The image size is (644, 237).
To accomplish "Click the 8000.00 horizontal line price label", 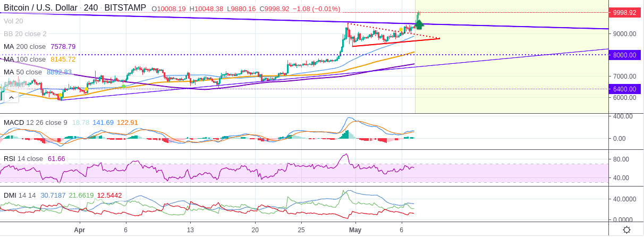I will (x=625, y=55).
